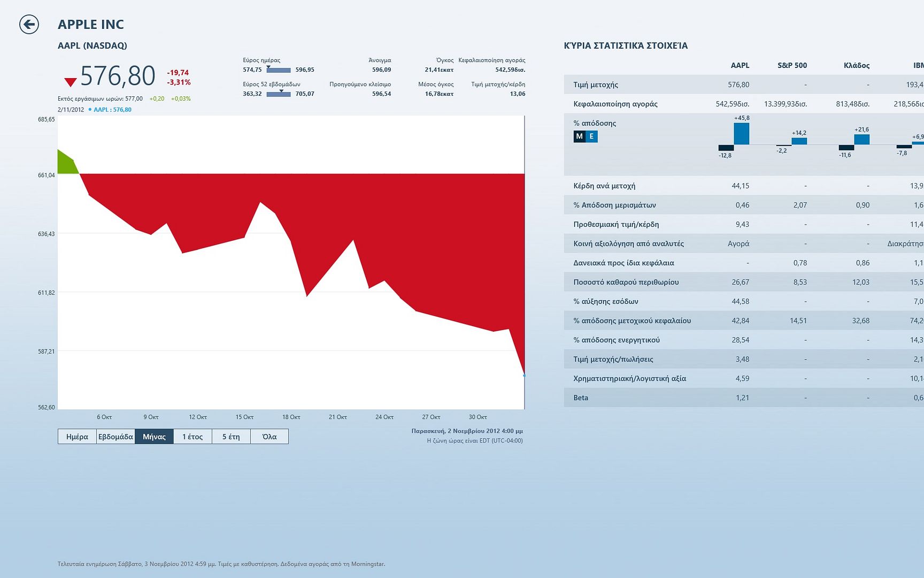Click the -3,31% change value

click(x=179, y=82)
